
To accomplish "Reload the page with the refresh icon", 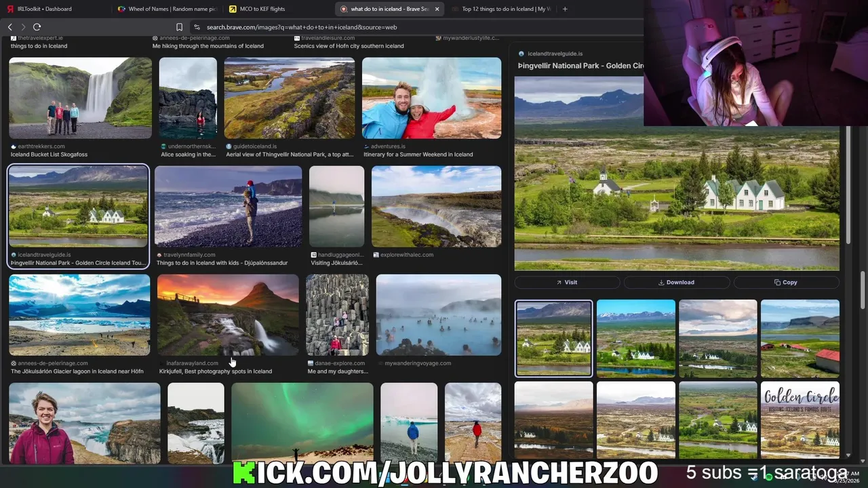I will coord(37,27).
